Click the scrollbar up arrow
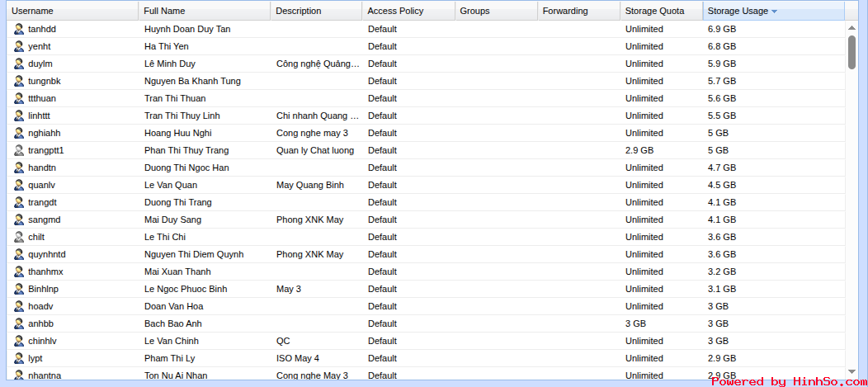868x387 pixels. click(x=851, y=27)
